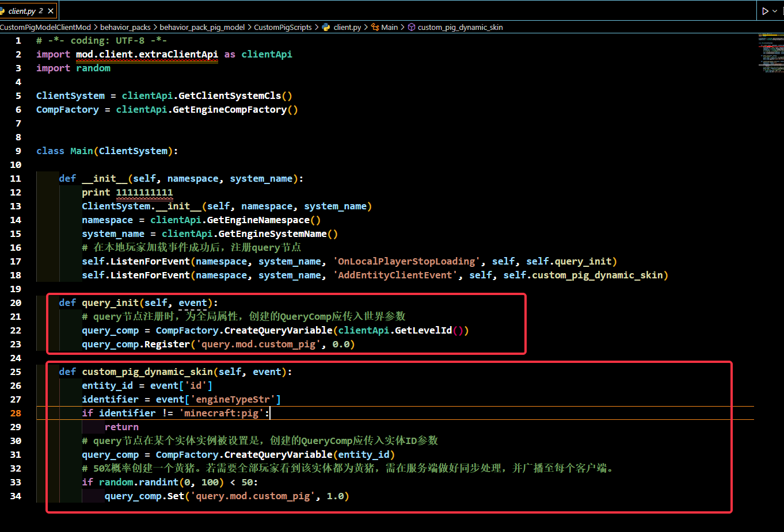784x532 pixels.
Task: Open behavior_pack_pig_model breadcrumb segment
Action: click(202, 27)
